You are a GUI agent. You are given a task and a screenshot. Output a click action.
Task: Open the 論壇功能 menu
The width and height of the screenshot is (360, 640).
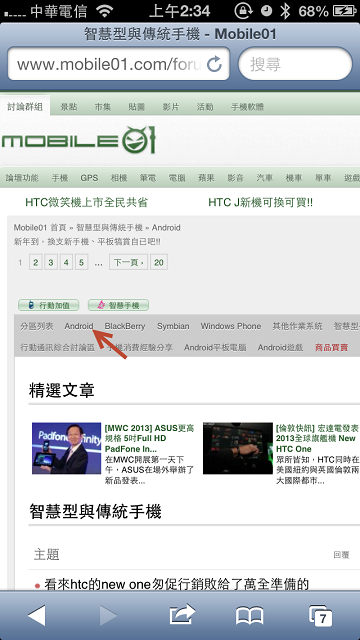coord(22,178)
